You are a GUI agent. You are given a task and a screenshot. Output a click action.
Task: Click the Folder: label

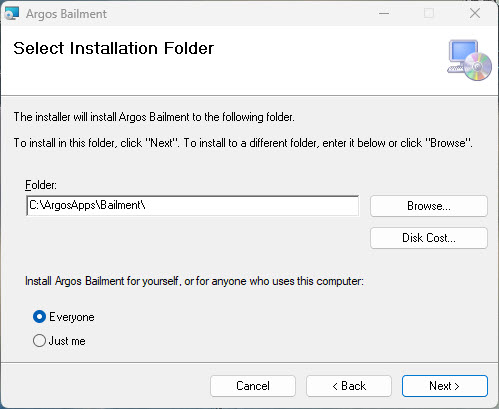click(41, 185)
